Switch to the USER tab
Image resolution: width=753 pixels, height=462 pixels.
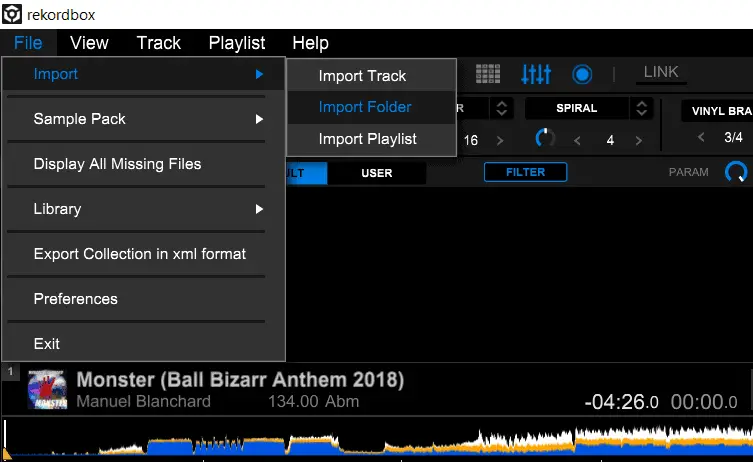click(376, 173)
